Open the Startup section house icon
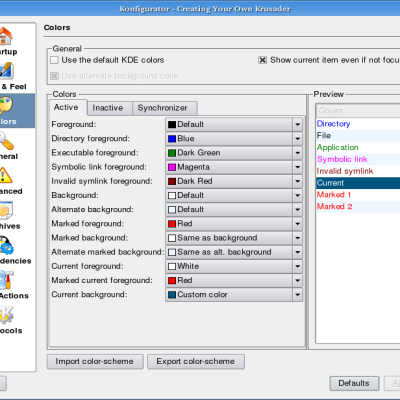 [x=5, y=36]
